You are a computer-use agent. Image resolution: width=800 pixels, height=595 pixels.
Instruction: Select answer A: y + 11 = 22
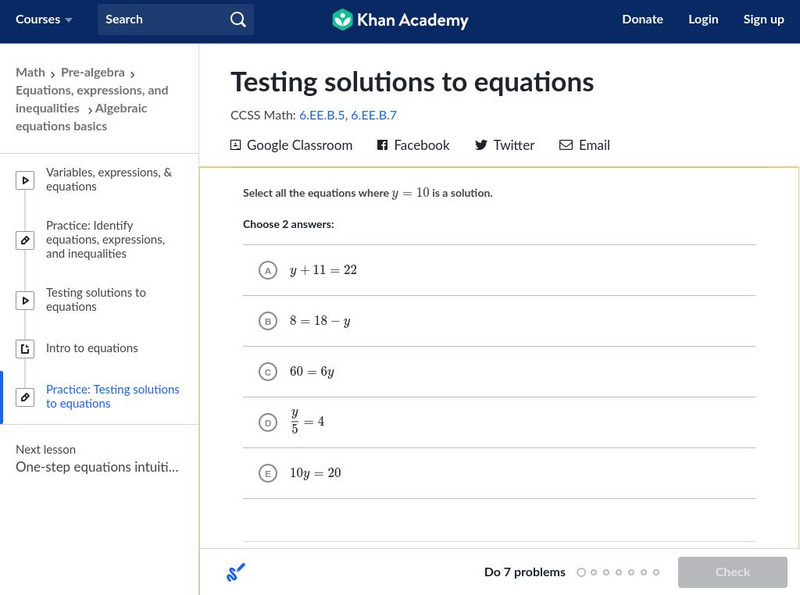[x=267, y=271]
